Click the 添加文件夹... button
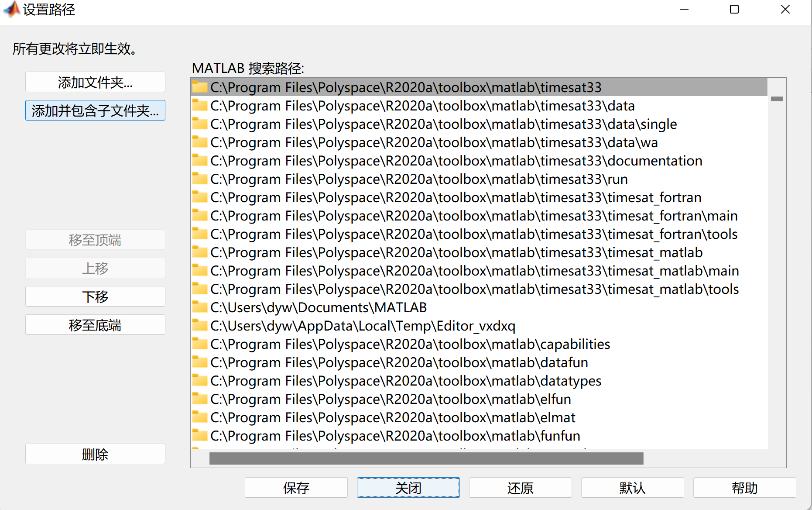 [95, 82]
